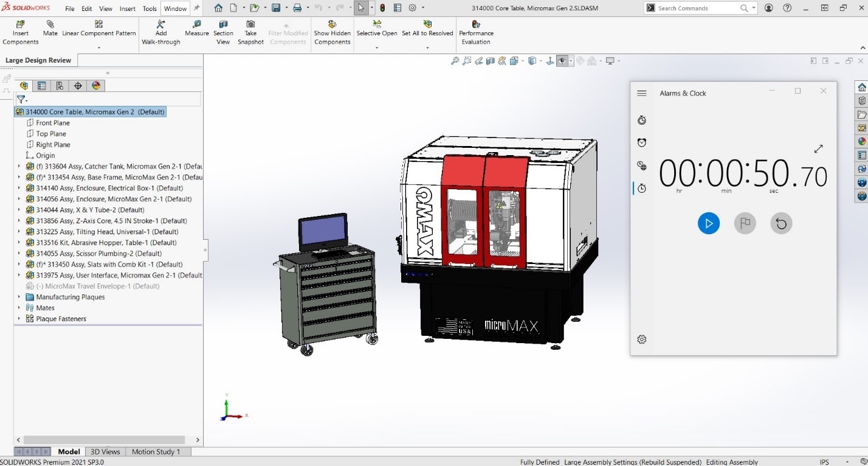Image resolution: width=868 pixels, height=466 pixels.
Task: Expand Linear Component Pattern dropdown arrow
Action: tap(98, 48)
